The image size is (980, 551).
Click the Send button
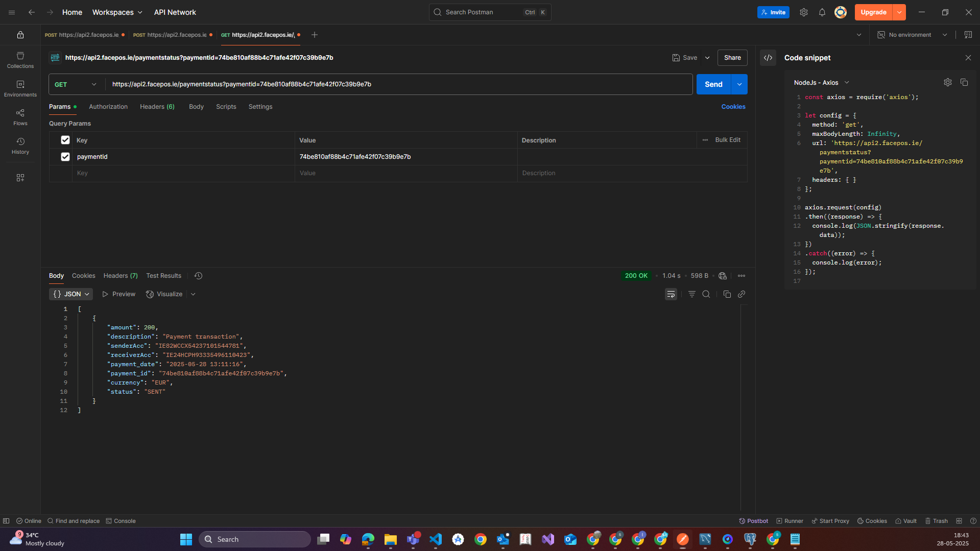[x=714, y=84]
